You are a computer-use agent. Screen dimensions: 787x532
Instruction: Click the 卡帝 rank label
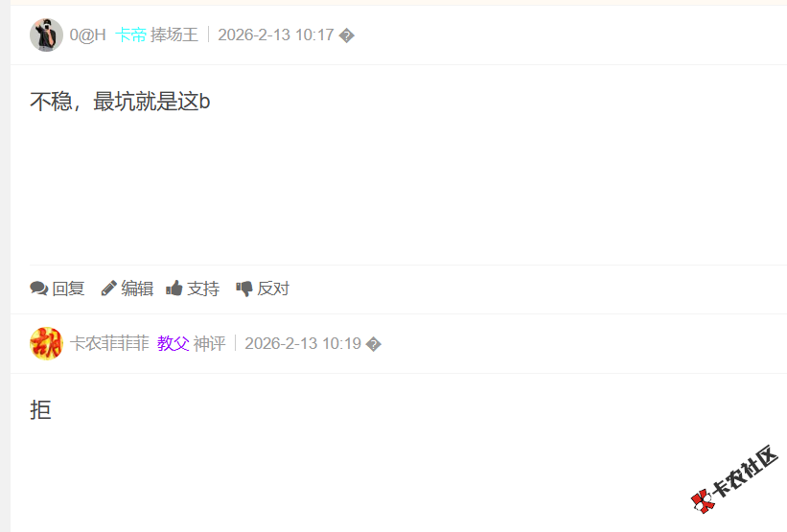130,35
